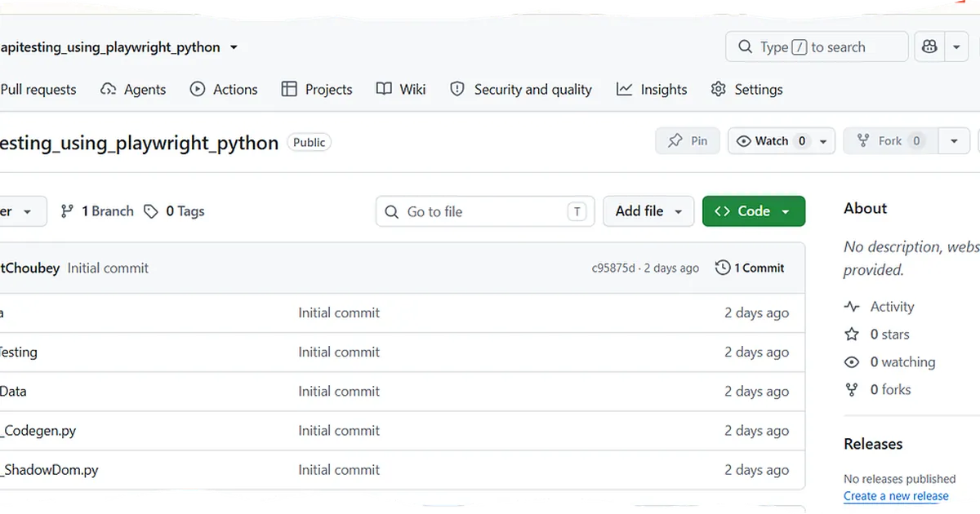980x514 pixels.
Task: View 1 Branch link
Action: [97, 211]
